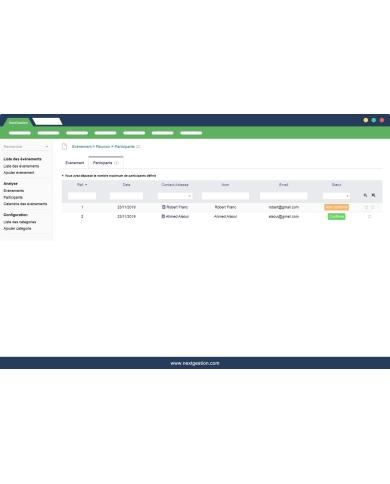
Task: Click the green Confirmé status badge
Action: (336, 217)
